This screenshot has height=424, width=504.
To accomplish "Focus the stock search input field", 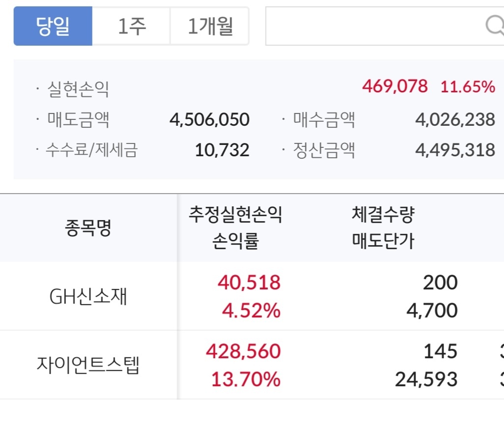I will click(x=385, y=26).
